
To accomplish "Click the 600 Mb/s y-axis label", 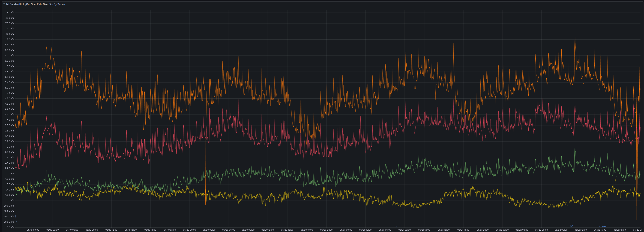I will pyautogui.click(x=9, y=211).
